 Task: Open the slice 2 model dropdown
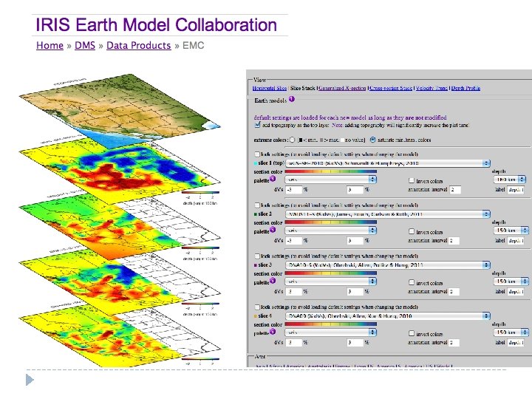388,214
